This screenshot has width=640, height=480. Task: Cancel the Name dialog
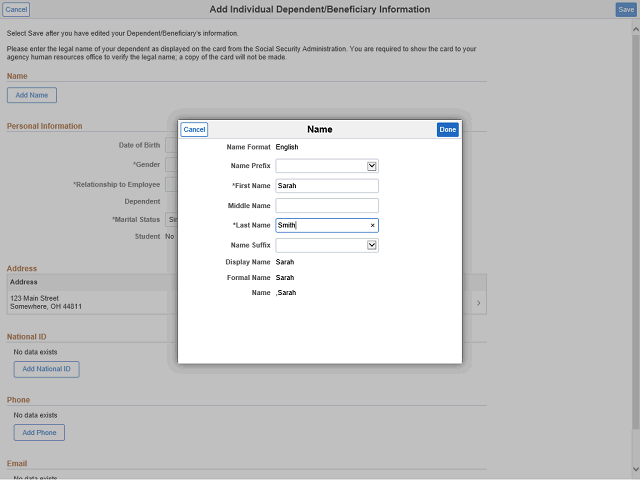[194, 129]
